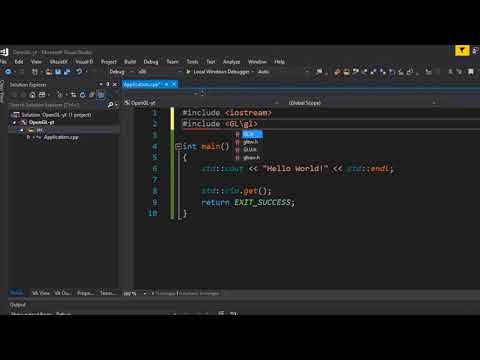Expand the Application.cpp tree node
This screenshot has height=360, width=480.
(29, 137)
